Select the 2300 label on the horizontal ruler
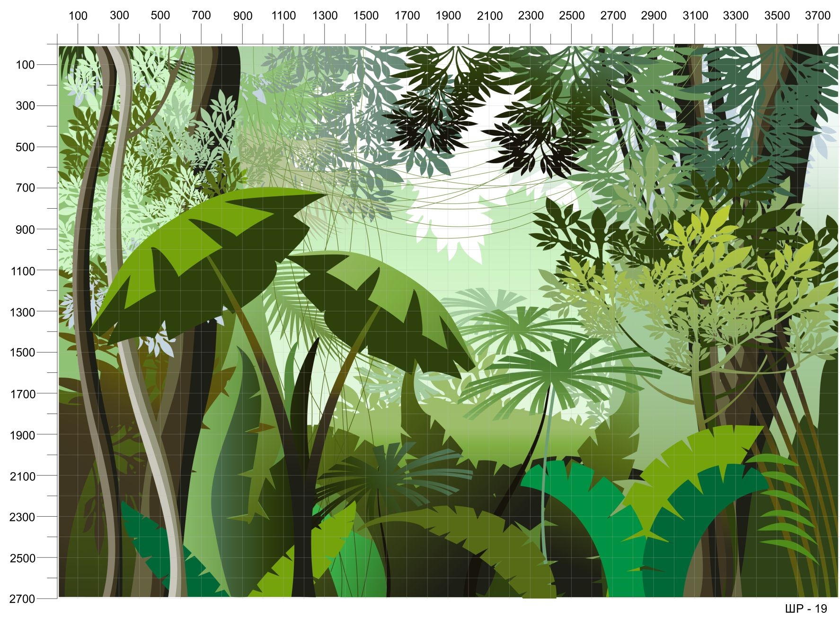Viewport: 840px width, 626px height. [531, 16]
